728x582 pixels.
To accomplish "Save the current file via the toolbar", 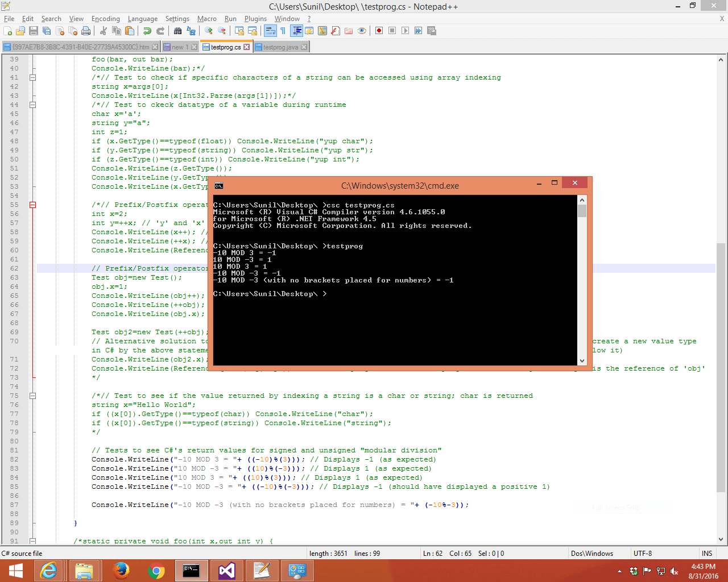I will 33,31.
